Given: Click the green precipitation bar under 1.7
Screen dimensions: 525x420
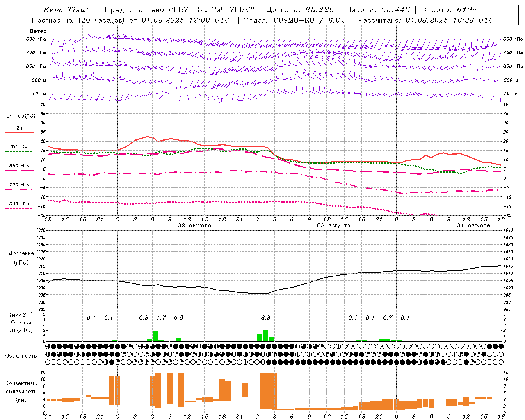Looking at the screenshot, I should tap(155, 336).
